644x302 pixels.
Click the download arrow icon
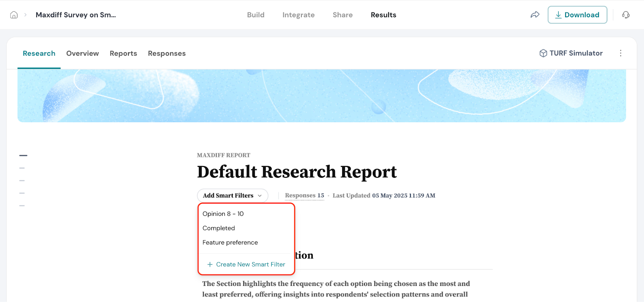click(558, 15)
